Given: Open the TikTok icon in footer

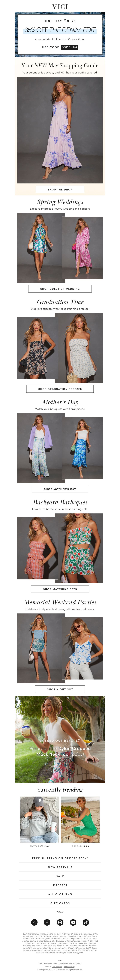Looking at the screenshot, I should [x=86, y=922].
